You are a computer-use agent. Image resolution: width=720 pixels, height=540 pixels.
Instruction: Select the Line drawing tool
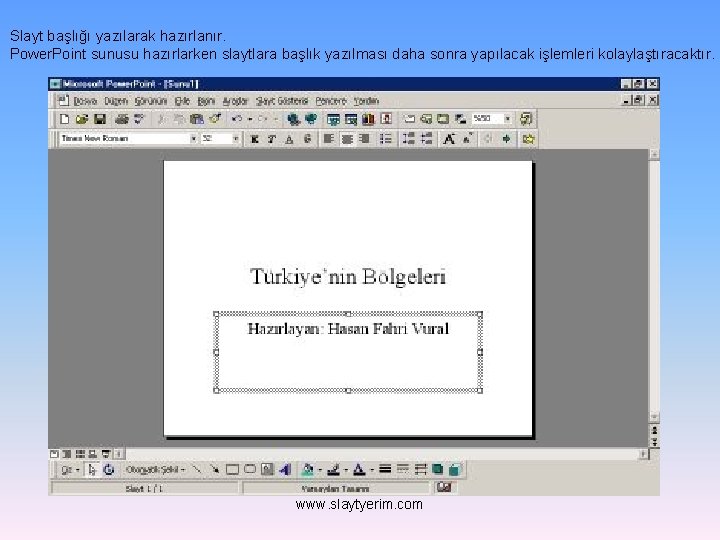point(197,469)
